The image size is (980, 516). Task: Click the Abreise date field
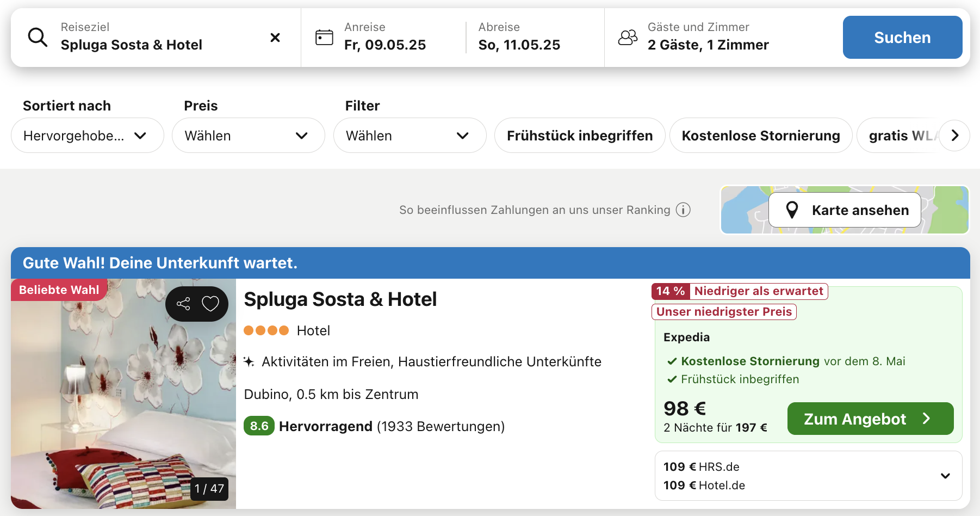pos(519,38)
